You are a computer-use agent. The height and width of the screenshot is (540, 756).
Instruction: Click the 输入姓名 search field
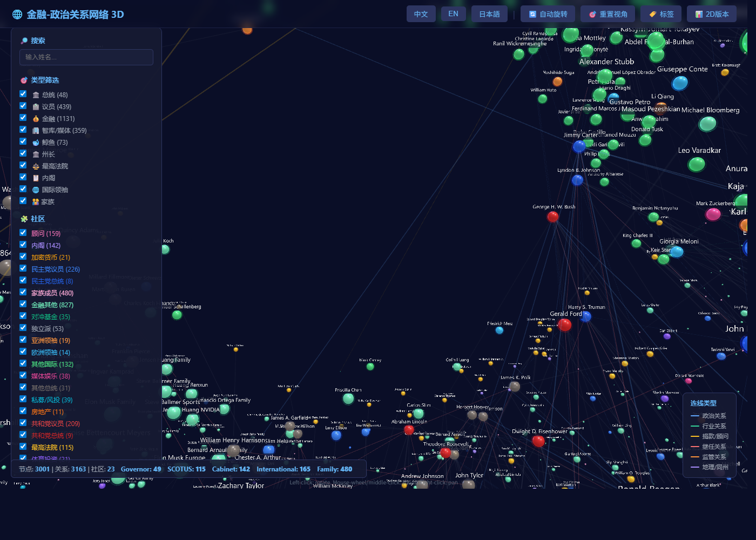86,57
